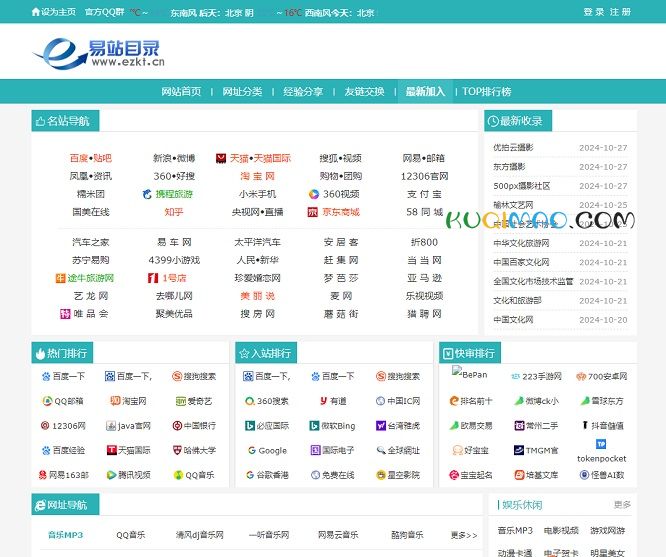Click the 腾讯视频 icon
Viewport: 666px width, 557px height.
(x=111, y=475)
